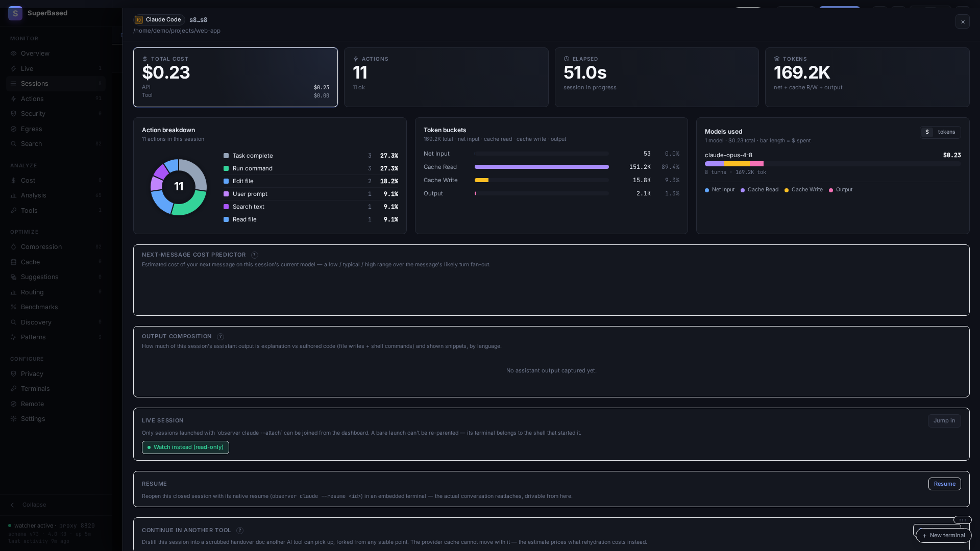Open the Overview page icon in sidebar
The image size is (980, 551).
[x=14, y=54]
